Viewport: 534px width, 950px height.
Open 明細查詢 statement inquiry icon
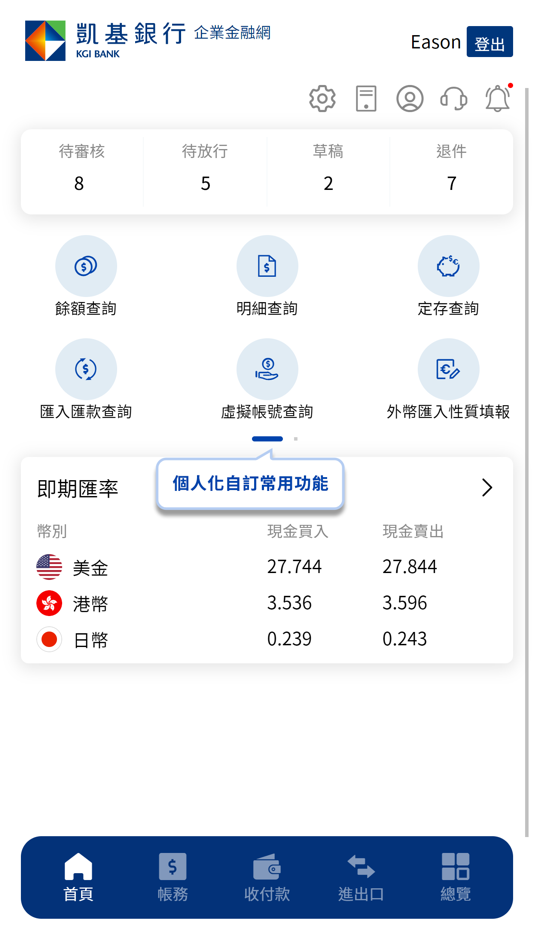point(267,266)
